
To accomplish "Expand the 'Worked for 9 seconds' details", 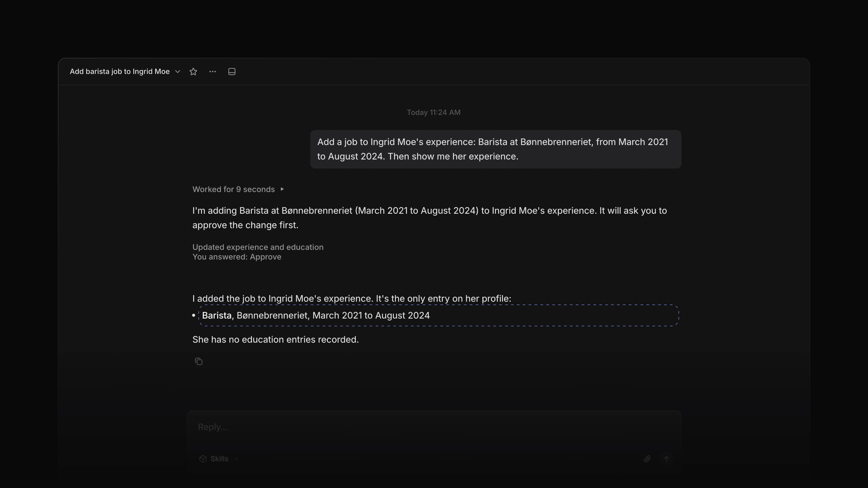I will [238, 189].
